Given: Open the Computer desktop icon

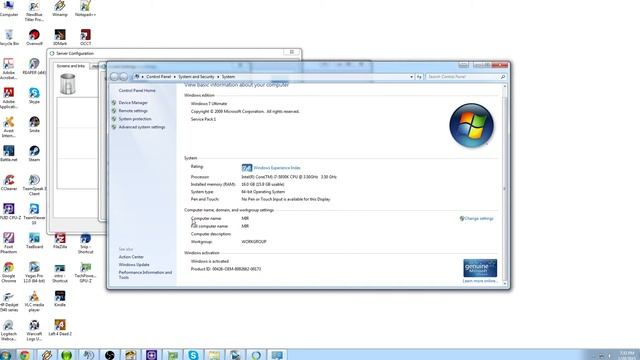Looking at the screenshot, I should (9, 8).
